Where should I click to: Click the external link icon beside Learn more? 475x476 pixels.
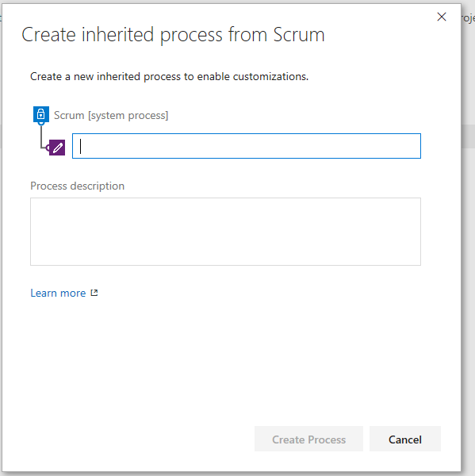(x=94, y=293)
